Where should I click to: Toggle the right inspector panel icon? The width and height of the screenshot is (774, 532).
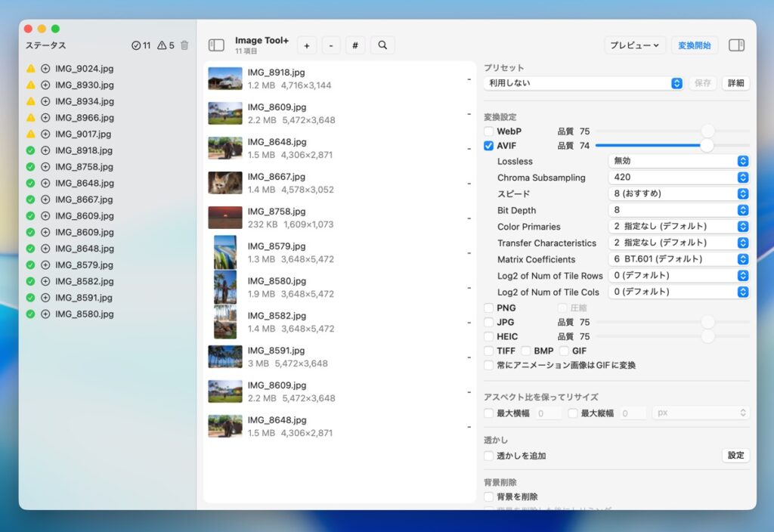click(x=736, y=45)
